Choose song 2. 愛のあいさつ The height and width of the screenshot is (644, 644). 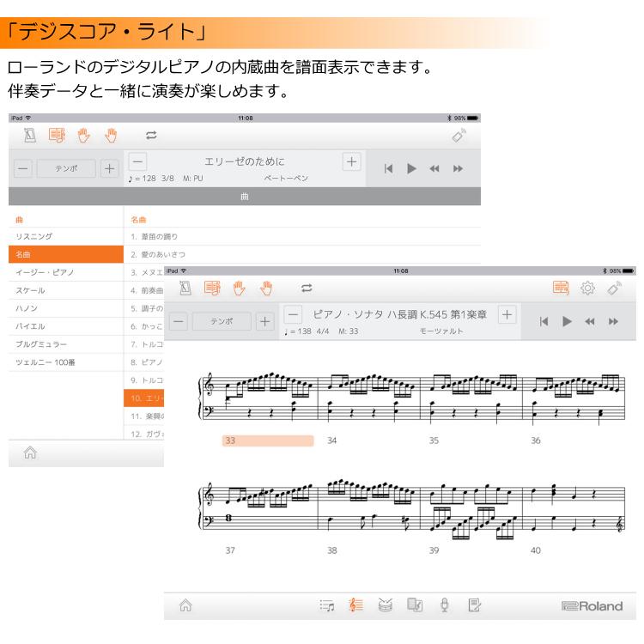tap(302, 255)
